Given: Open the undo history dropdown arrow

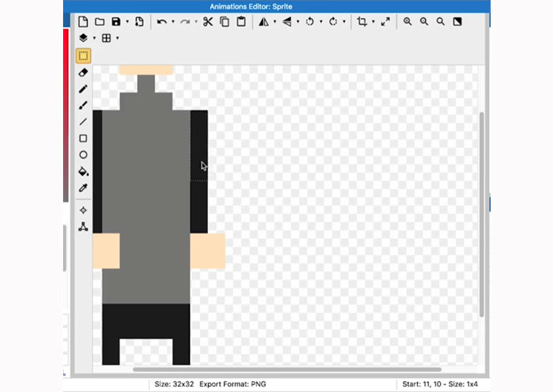Looking at the screenshot, I should [x=172, y=22].
